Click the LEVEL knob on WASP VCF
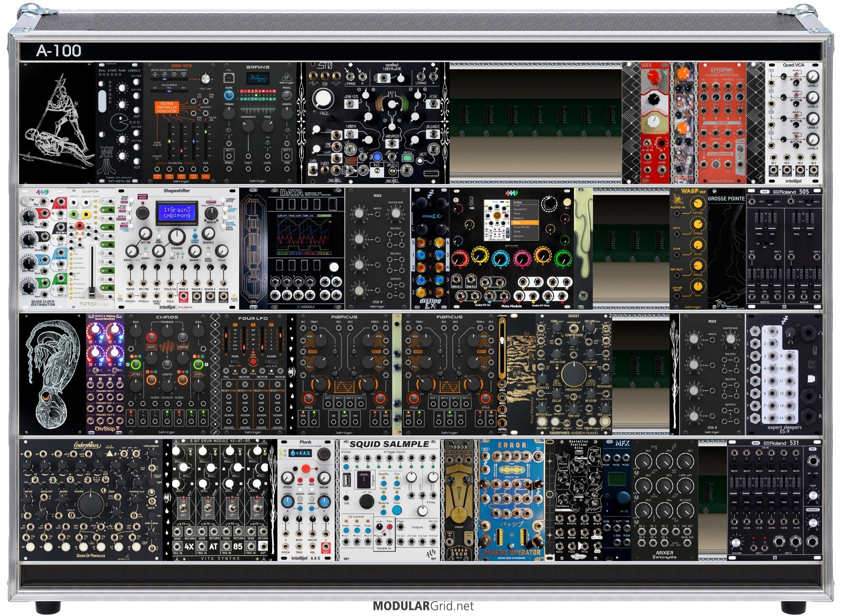The height and width of the screenshot is (616, 847). pos(698,204)
